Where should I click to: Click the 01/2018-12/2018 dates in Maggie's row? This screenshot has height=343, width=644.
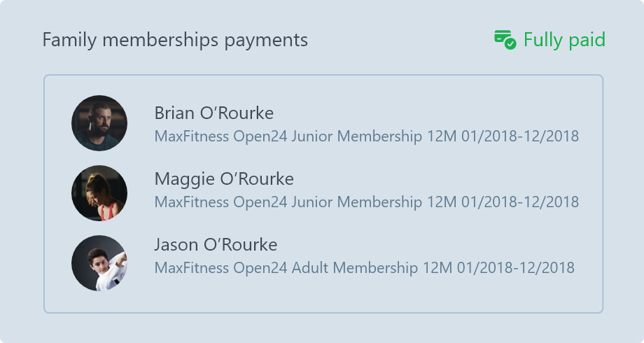[x=520, y=202]
